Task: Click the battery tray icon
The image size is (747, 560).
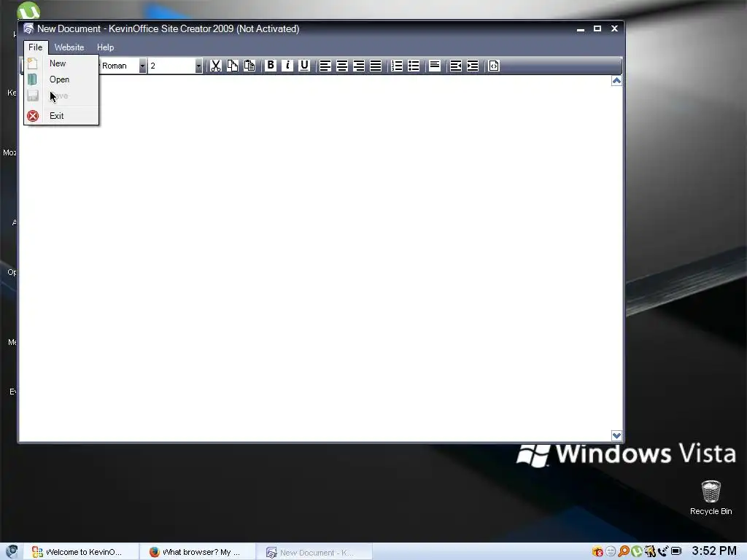Action: [676, 551]
